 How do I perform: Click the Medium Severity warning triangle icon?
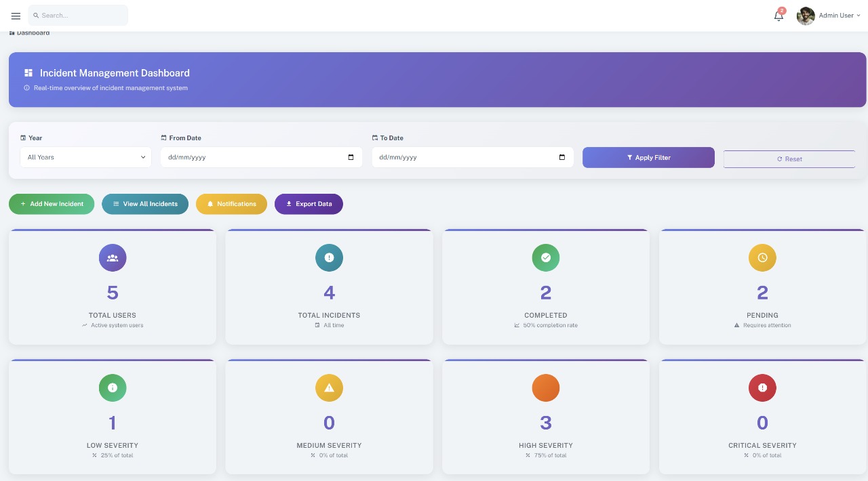point(329,388)
